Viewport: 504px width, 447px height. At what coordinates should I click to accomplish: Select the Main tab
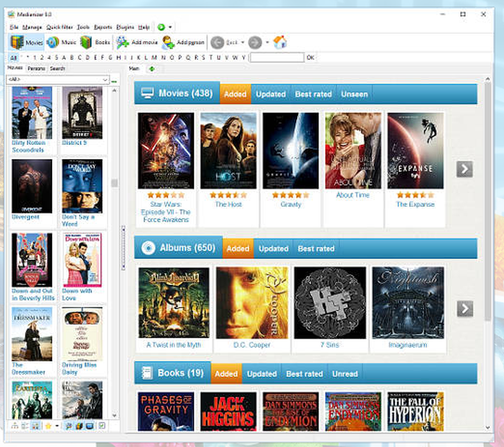[x=134, y=69]
